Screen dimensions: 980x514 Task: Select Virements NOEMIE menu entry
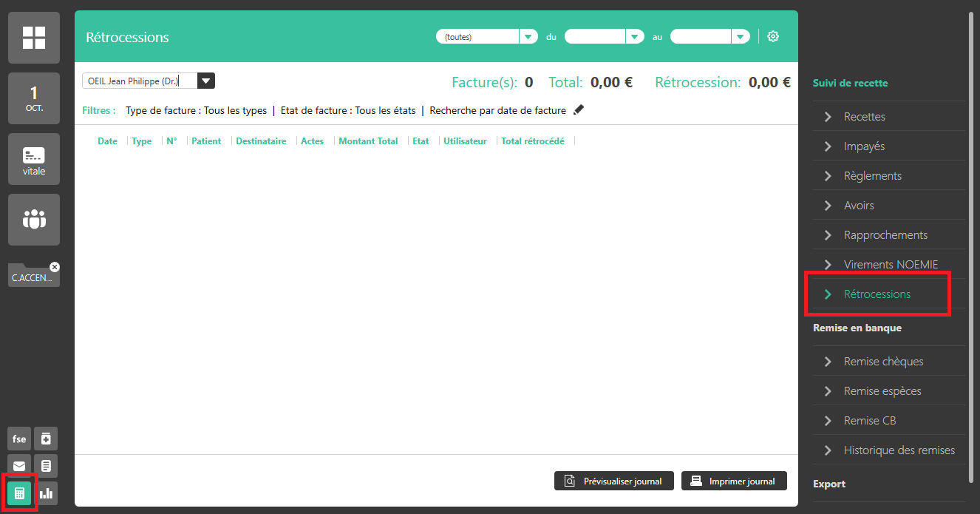coord(891,265)
